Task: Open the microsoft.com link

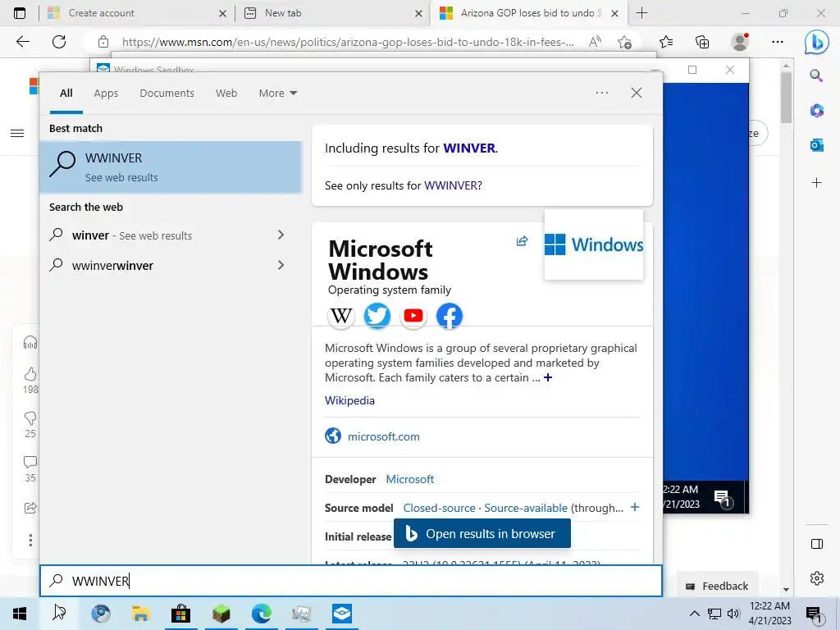Action: 384,436
